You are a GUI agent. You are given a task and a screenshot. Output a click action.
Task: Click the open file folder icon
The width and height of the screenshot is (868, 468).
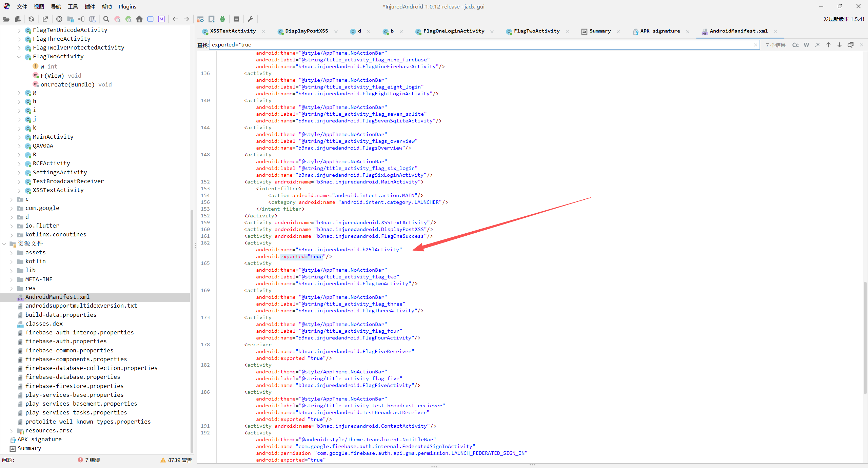[x=6, y=19]
